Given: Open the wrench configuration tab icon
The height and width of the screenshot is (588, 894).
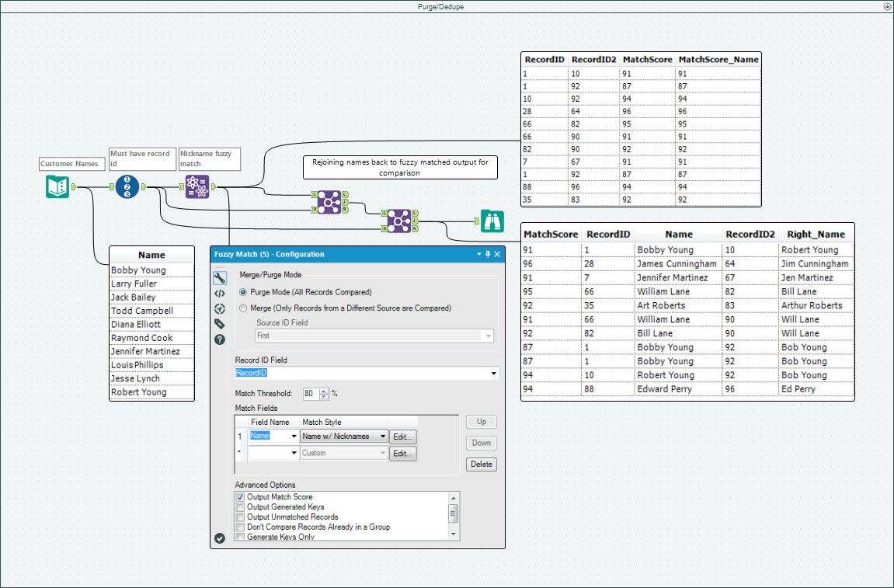Looking at the screenshot, I should coord(220,277).
